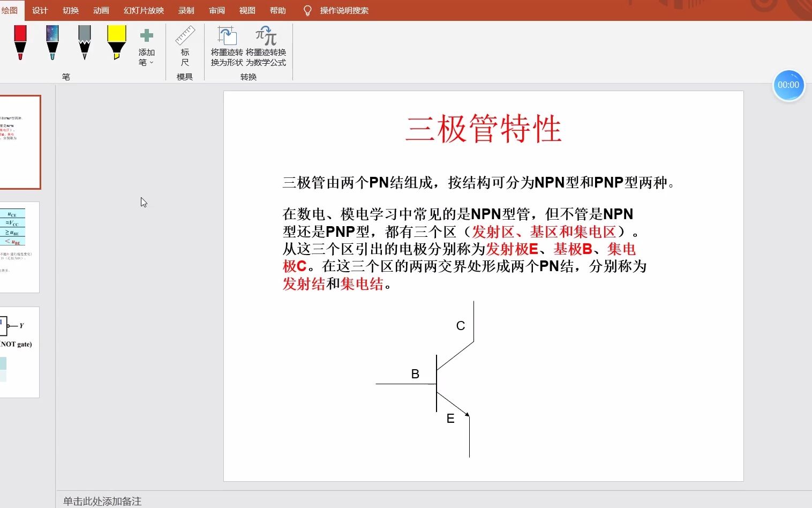Click 将墨迹转换为数学公式 (Ink to Math)
This screenshot has width=812, height=508.
(x=266, y=47)
